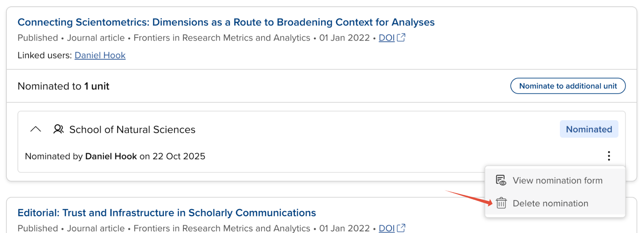
Task: Select View nomination form menu entry
Action: click(x=557, y=181)
